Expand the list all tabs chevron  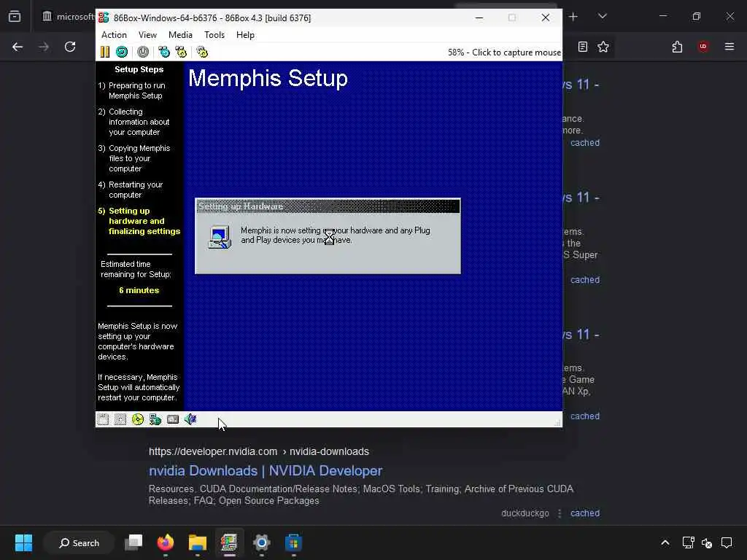[x=603, y=16]
